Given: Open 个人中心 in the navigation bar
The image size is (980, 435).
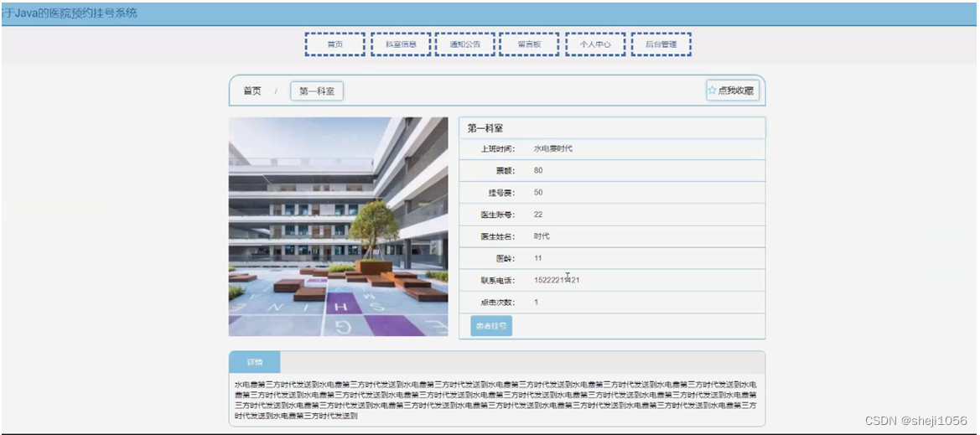Looking at the screenshot, I should pyautogui.click(x=595, y=44).
